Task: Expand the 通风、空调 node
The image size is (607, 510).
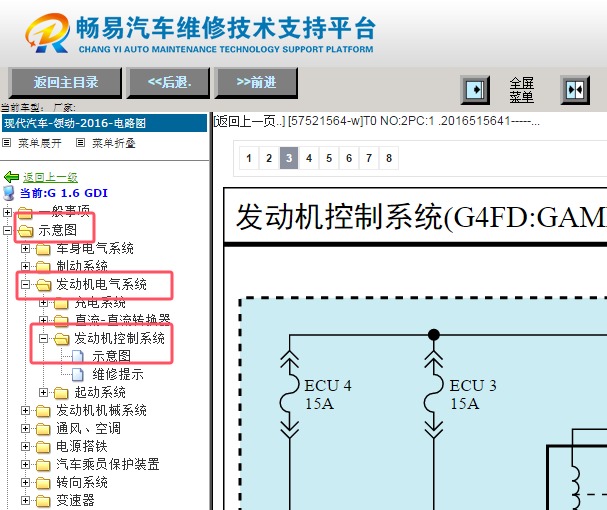Action: (x=26, y=428)
